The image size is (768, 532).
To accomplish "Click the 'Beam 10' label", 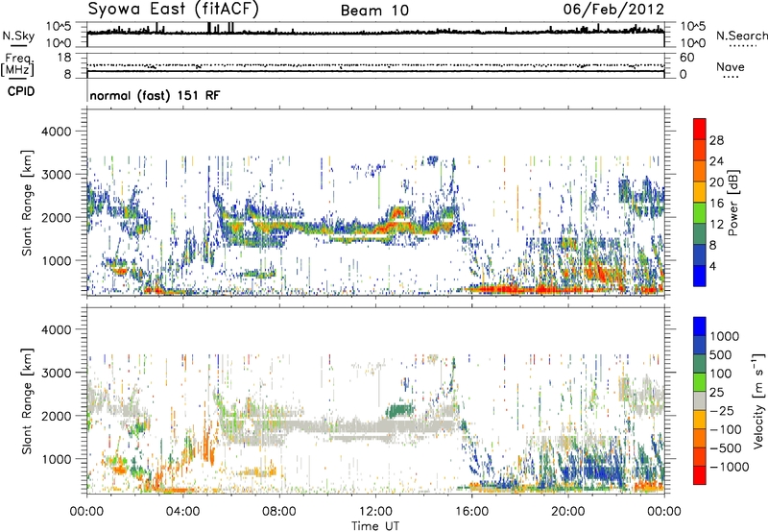I will pos(374,11).
